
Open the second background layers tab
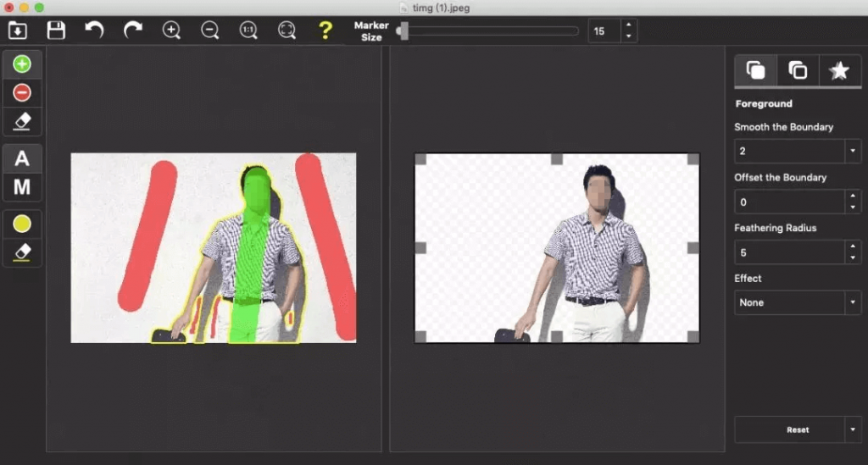tap(798, 71)
